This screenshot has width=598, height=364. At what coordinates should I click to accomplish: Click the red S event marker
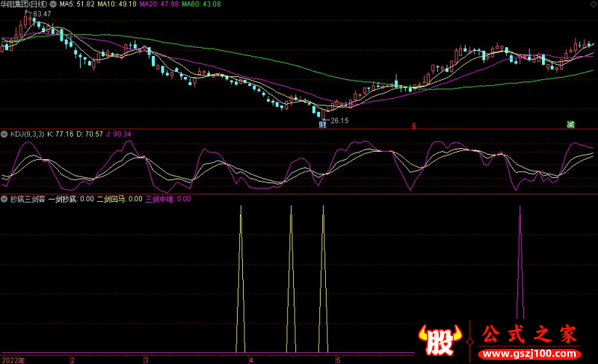point(413,126)
